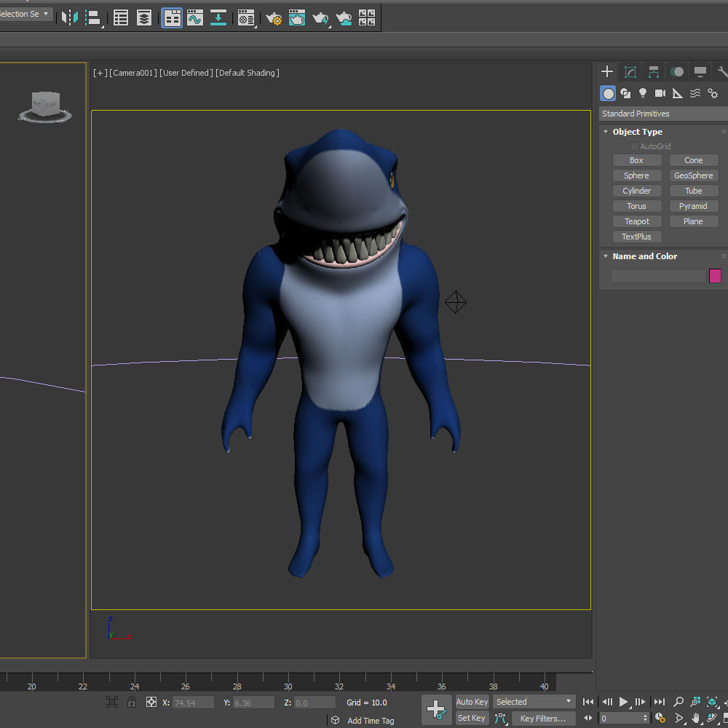Toggle Auto Key mode
This screenshot has height=728, width=728.
tap(472, 702)
